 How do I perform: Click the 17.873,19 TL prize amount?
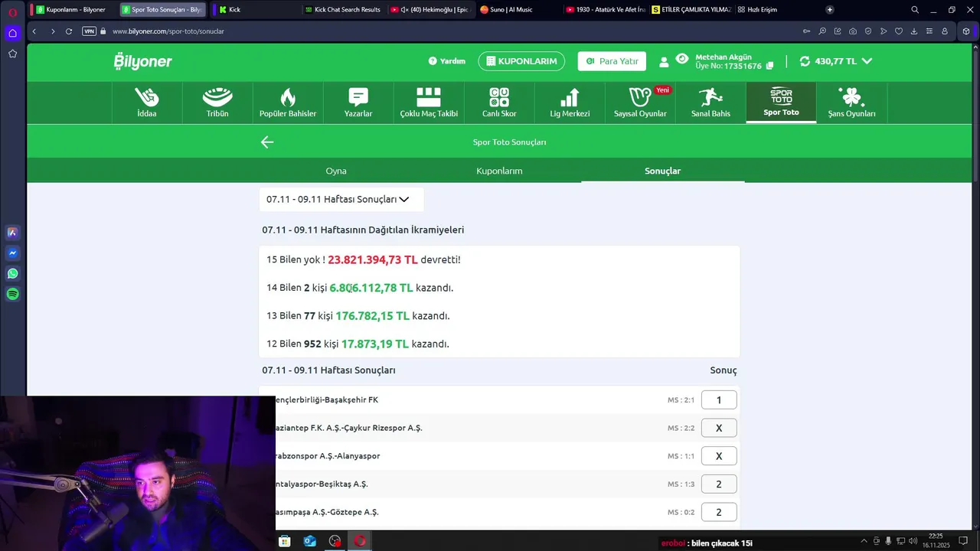(x=375, y=344)
